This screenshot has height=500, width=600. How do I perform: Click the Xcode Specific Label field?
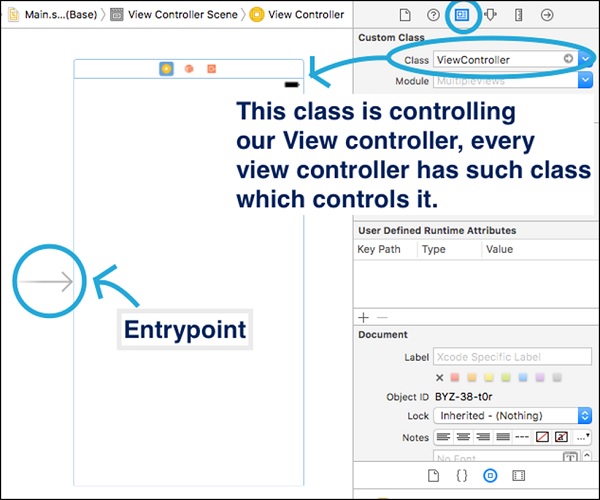pyautogui.click(x=511, y=357)
